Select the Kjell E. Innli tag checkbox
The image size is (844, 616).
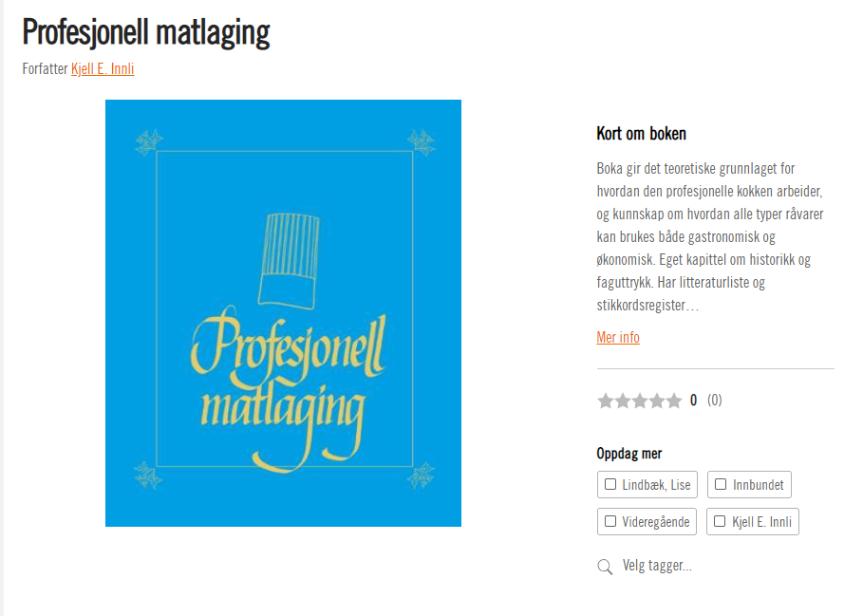(x=721, y=522)
